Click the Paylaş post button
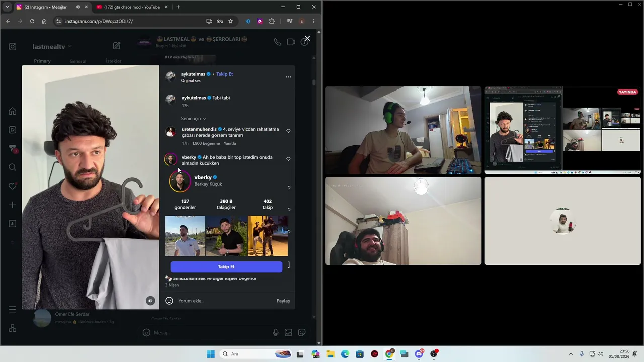This screenshot has width=644, height=362. 283,301
